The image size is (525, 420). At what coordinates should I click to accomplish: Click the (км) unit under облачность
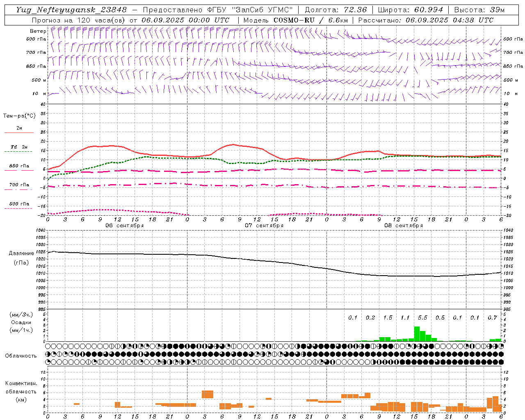coord(21,399)
